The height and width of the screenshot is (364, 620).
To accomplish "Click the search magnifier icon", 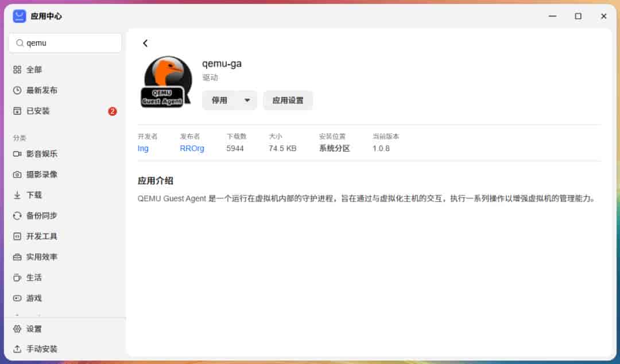I will pyautogui.click(x=20, y=42).
